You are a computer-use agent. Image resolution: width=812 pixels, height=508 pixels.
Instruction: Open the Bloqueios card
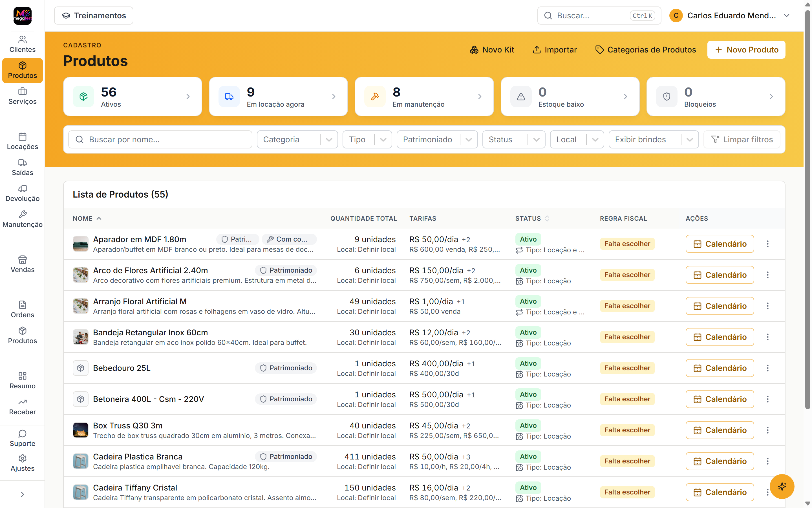716,97
